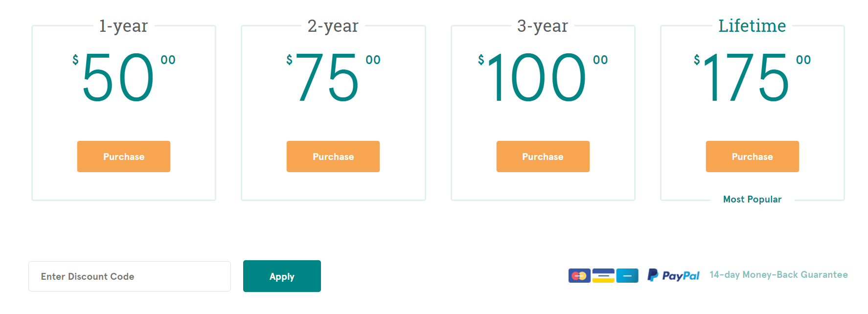Click the $50 price on the 1-year card
The image size is (868, 314).
[124, 77]
